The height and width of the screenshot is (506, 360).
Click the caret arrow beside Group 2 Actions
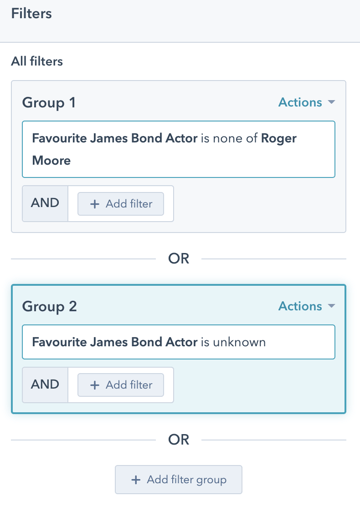click(x=331, y=306)
